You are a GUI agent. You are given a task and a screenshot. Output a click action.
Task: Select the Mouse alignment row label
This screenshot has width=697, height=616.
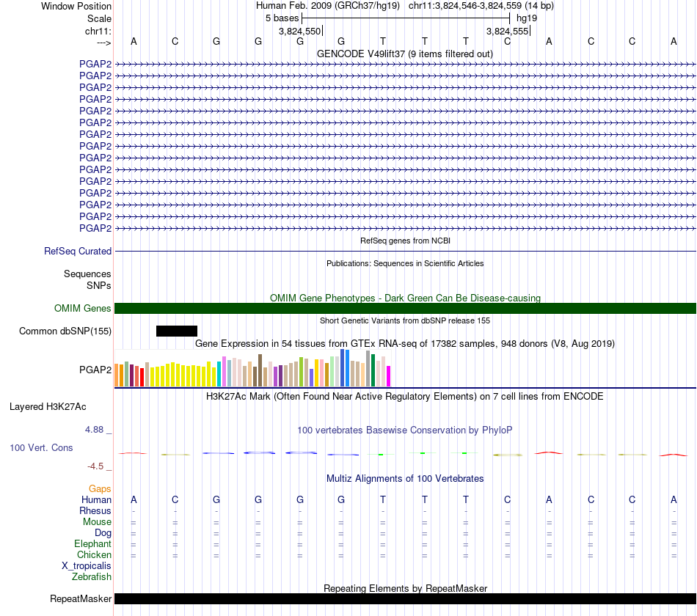pyautogui.click(x=97, y=522)
